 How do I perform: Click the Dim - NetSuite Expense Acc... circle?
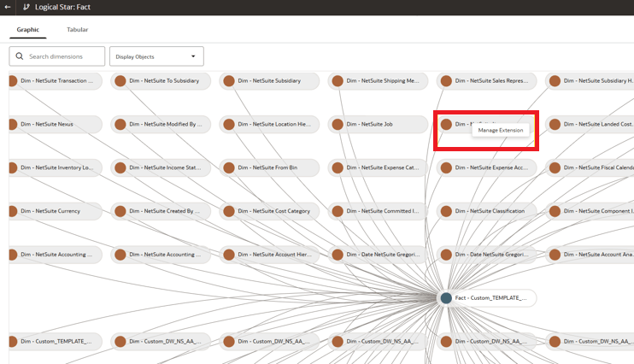point(446,167)
